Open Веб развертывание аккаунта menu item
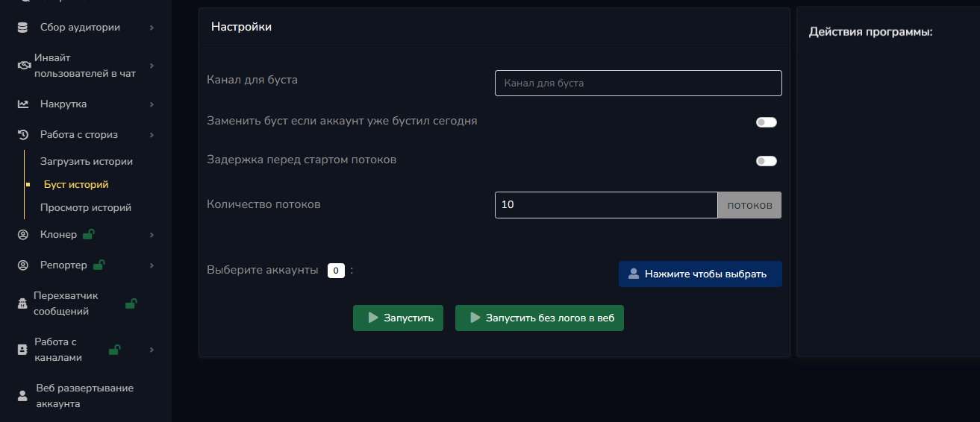Viewport: 980px width, 422px height. pos(86,396)
